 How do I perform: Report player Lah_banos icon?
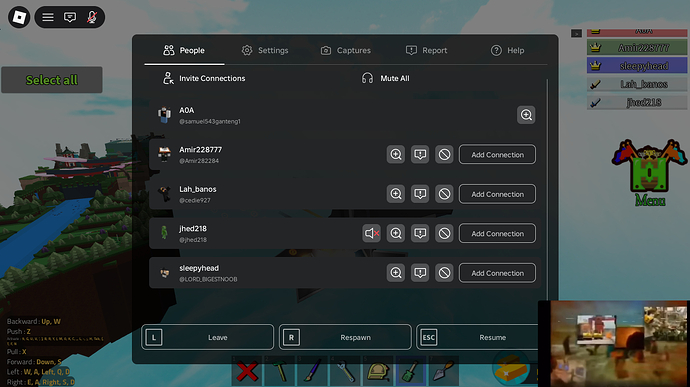coord(420,194)
